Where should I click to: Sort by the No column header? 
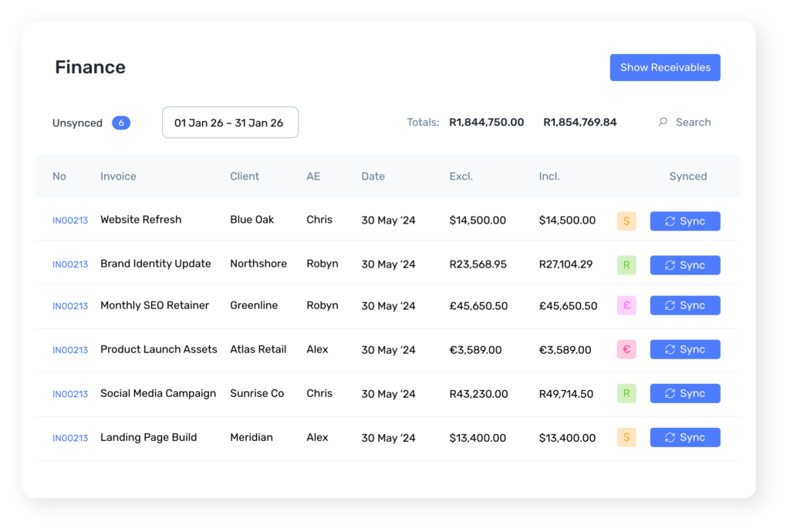point(59,176)
